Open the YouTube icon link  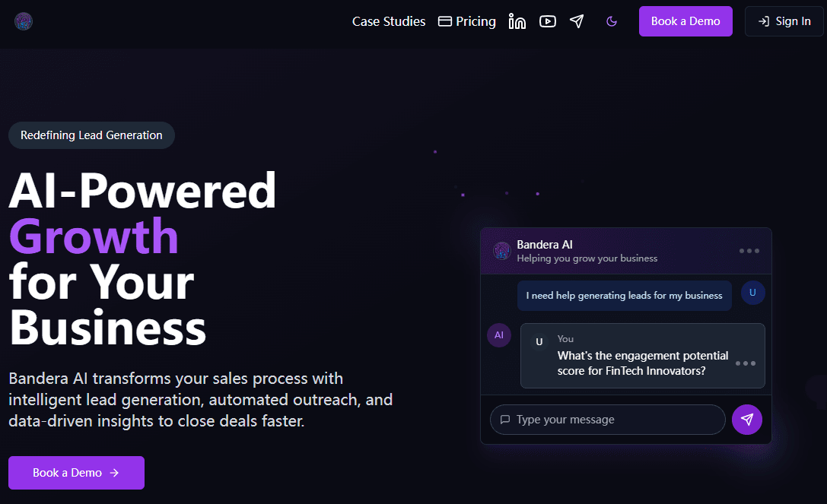click(548, 21)
